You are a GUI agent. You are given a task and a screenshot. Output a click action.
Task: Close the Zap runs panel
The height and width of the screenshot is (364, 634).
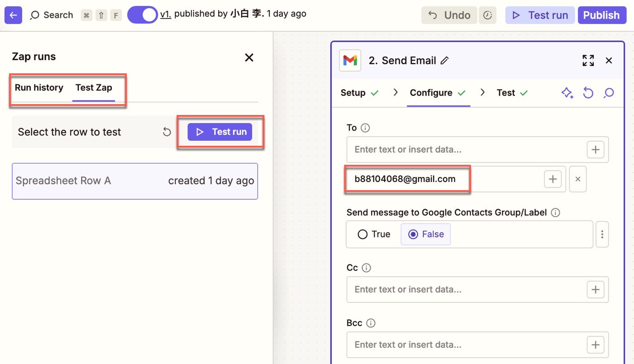click(249, 57)
